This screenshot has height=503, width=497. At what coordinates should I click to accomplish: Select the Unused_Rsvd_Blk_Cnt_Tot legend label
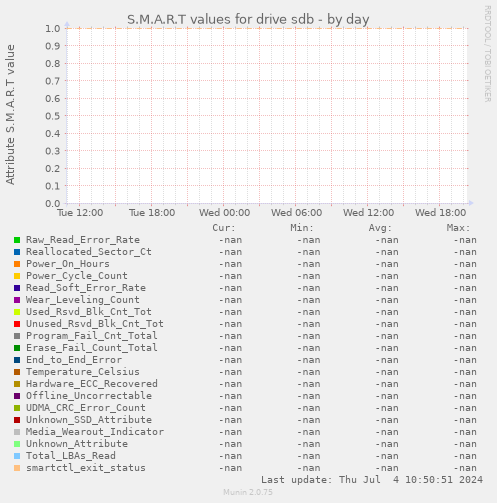coord(95,324)
